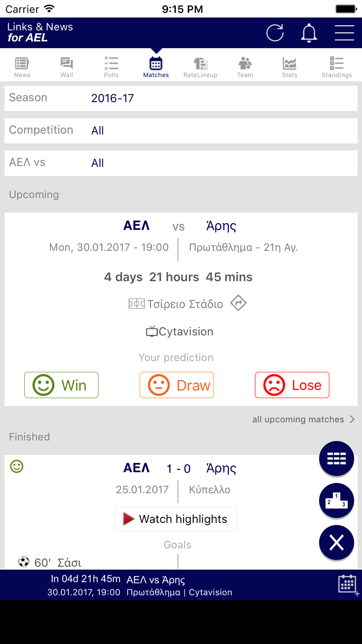Open the RateLineup tab
Image resolution: width=362 pixels, height=644 pixels.
click(x=200, y=67)
